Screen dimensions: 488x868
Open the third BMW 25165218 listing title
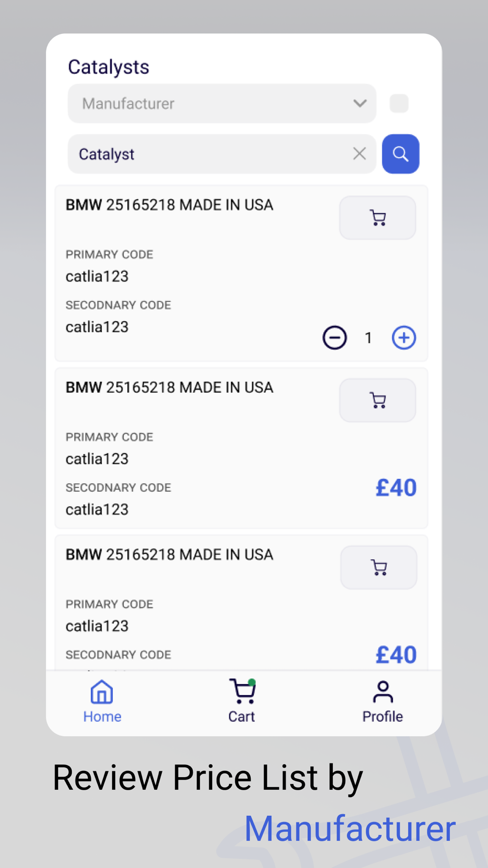[169, 555]
